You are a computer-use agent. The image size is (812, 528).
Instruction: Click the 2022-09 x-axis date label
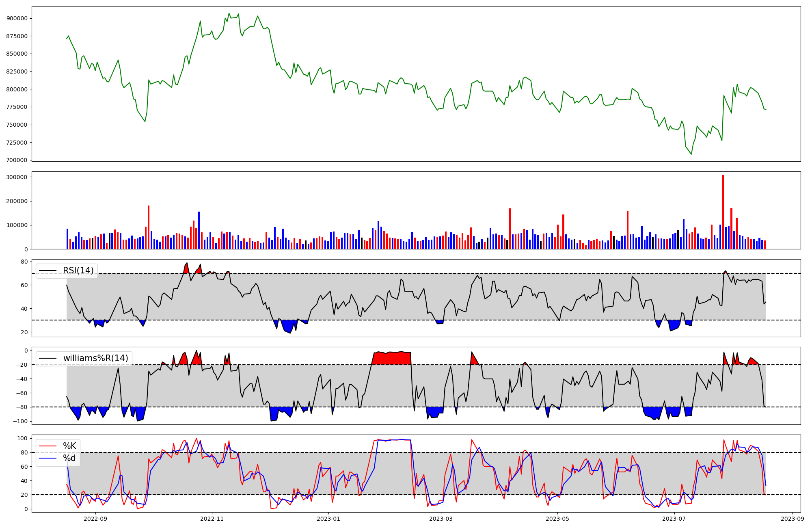click(x=95, y=519)
